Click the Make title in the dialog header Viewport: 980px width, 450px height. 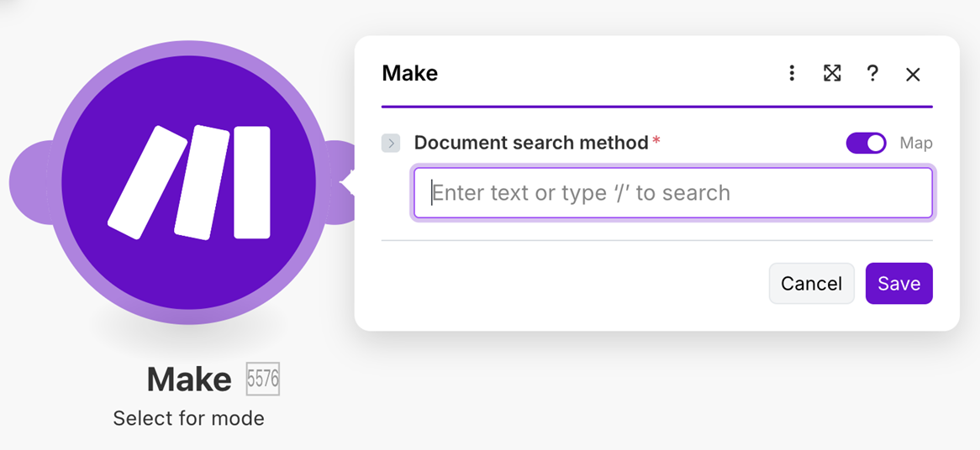pyautogui.click(x=409, y=73)
